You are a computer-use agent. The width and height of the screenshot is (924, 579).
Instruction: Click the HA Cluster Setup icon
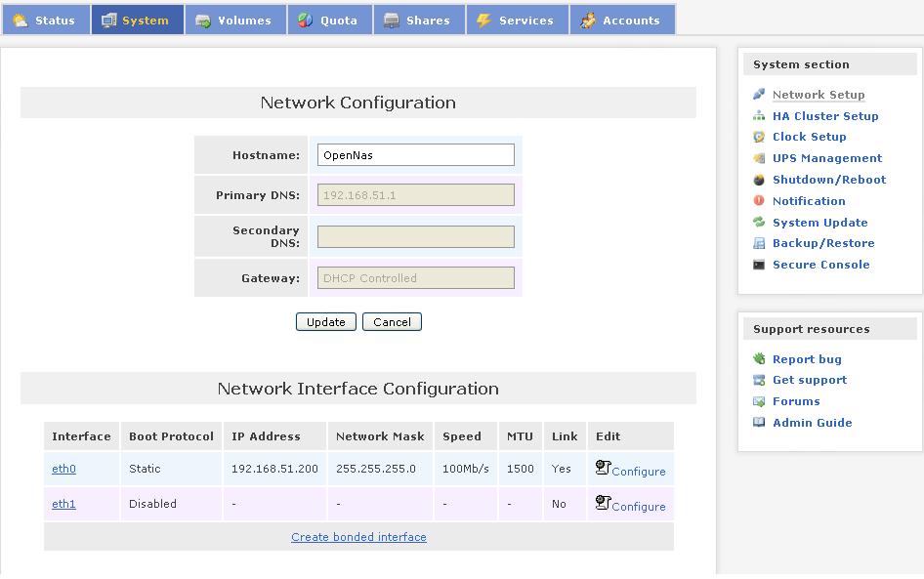tap(759, 116)
